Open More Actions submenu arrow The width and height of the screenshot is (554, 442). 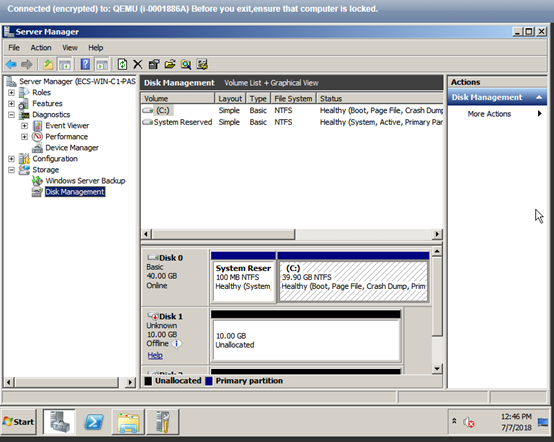coord(540,114)
